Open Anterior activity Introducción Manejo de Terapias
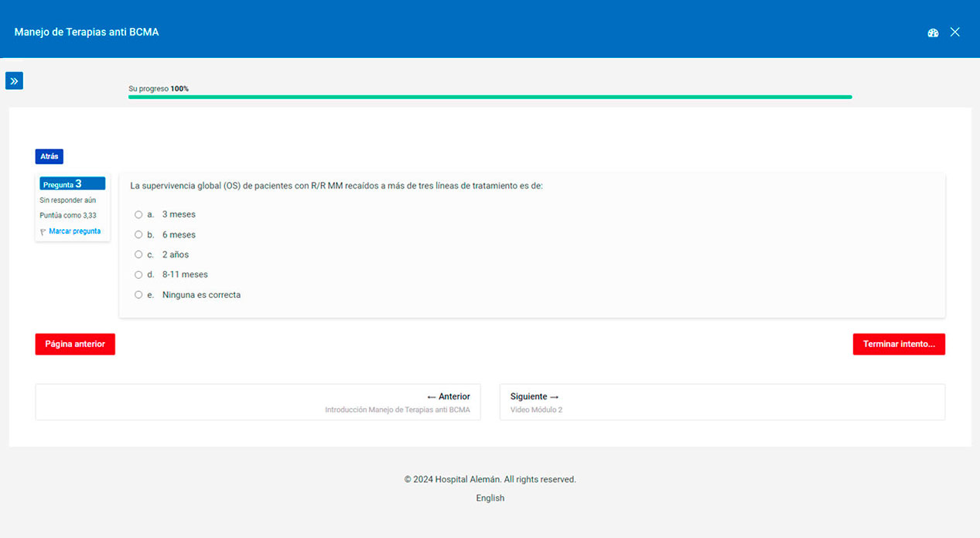The height and width of the screenshot is (538, 980). (x=258, y=403)
